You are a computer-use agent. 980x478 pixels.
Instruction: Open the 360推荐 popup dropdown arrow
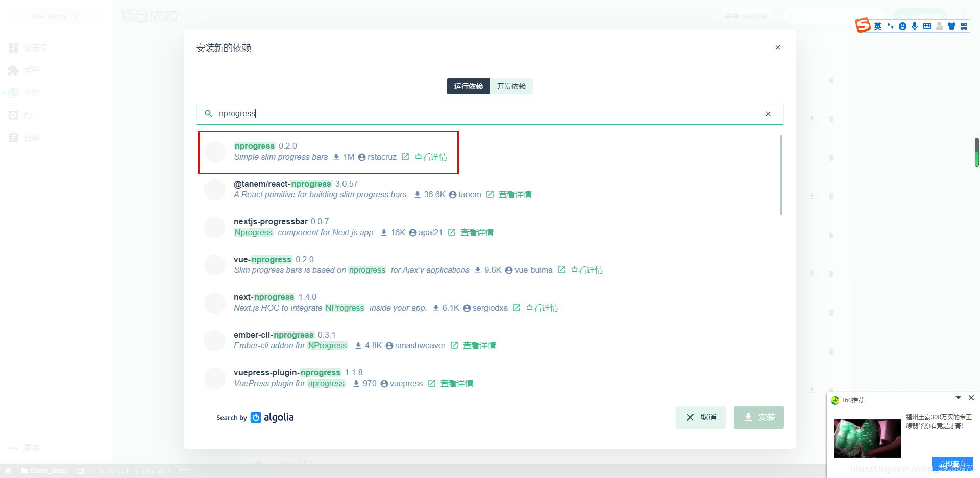coord(958,398)
